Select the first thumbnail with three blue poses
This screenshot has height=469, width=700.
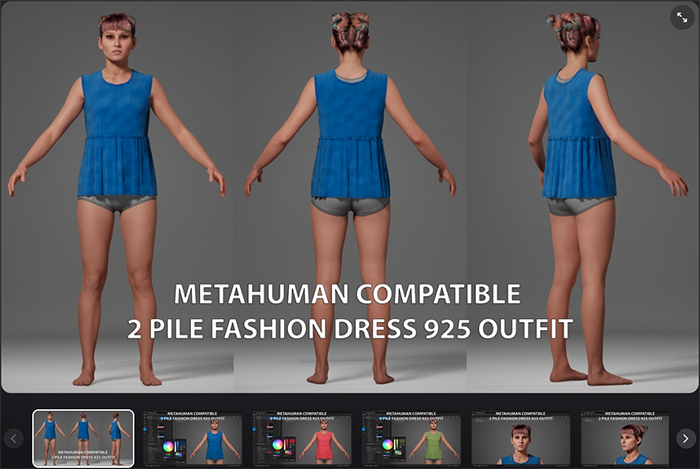tap(83, 438)
